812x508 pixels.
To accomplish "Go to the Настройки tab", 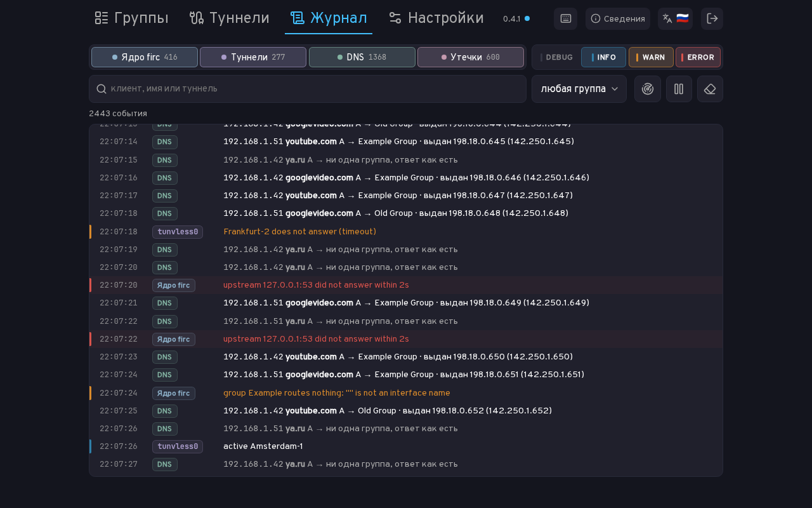I will point(436,18).
